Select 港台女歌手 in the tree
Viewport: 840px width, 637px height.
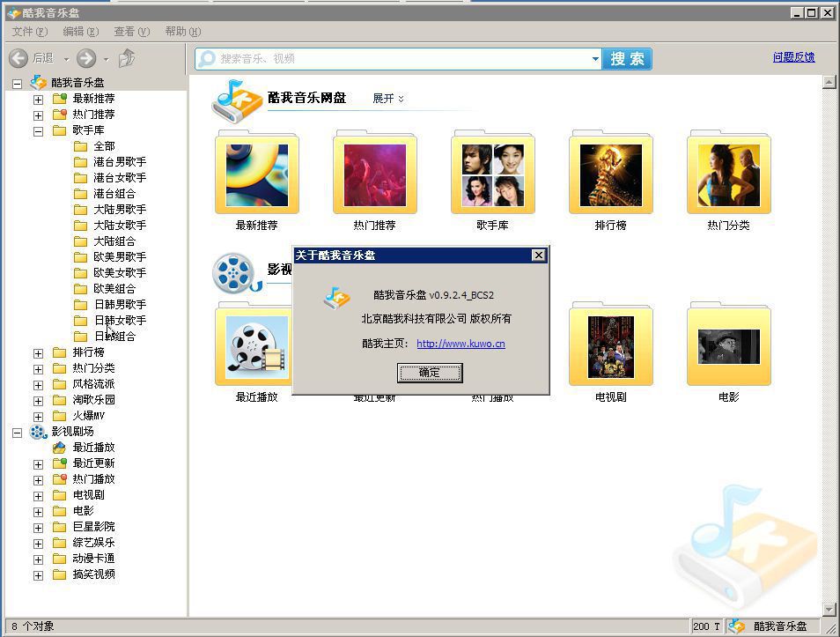pyautogui.click(x=120, y=177)
